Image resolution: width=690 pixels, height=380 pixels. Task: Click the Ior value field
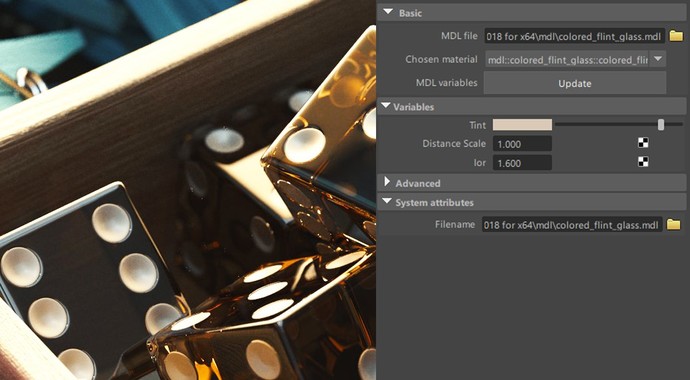522,163
